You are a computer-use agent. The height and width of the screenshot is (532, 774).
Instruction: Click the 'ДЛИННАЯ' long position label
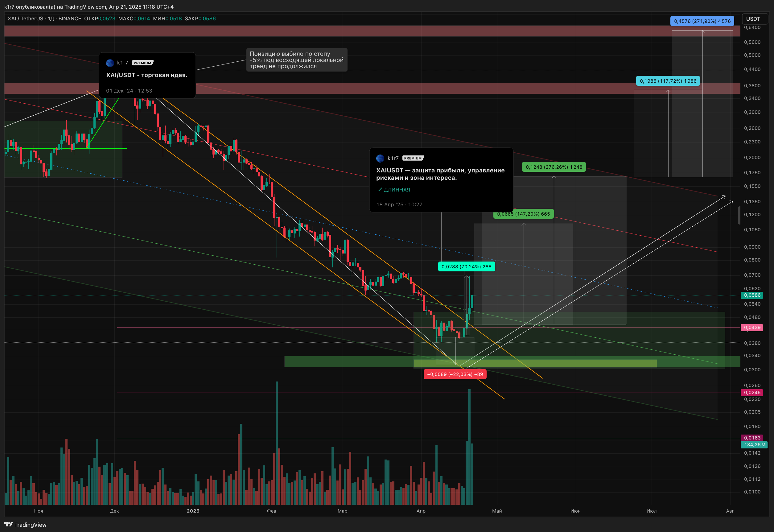point(394,190)
